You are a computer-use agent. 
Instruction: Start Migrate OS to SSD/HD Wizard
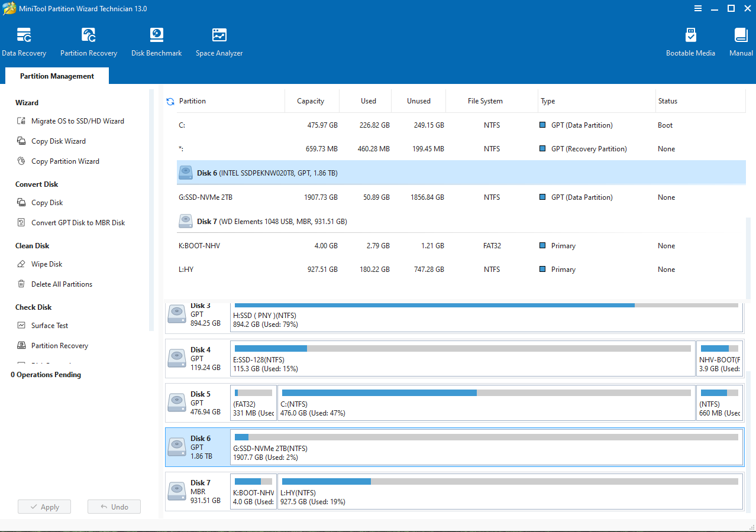[77, 121]
